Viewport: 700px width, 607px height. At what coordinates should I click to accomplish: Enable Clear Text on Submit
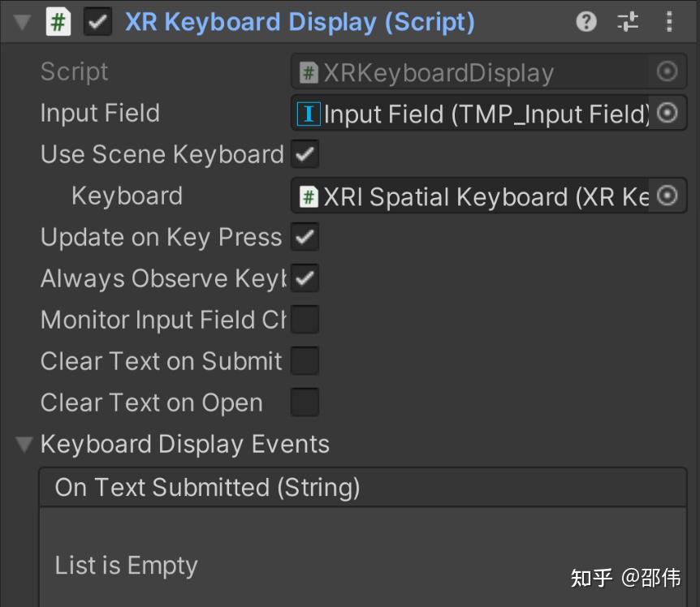(x=305, y=360)
